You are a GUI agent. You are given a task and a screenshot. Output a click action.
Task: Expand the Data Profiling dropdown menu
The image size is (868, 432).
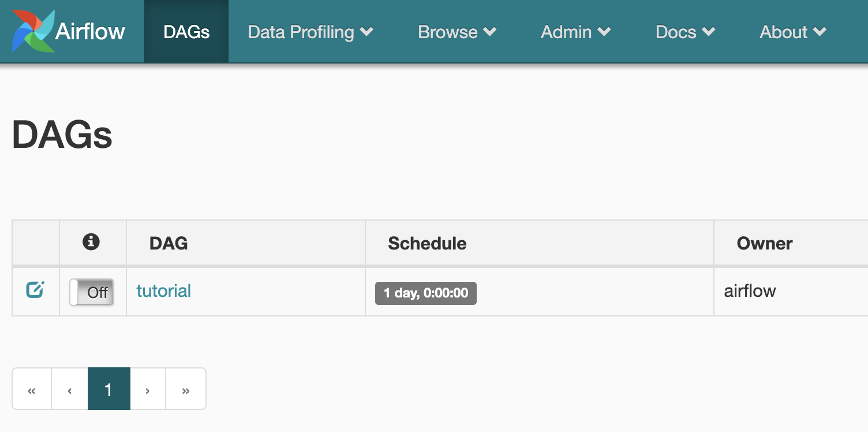310,32
